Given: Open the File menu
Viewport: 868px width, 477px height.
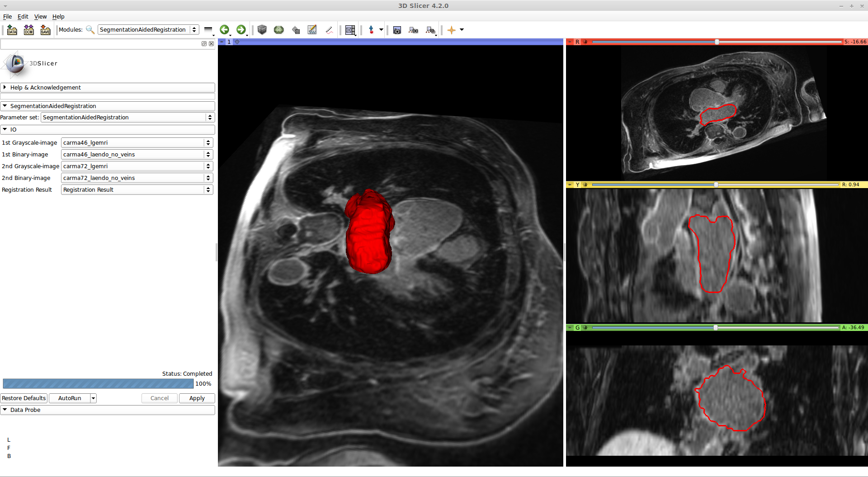Looking at the screenshot, I should click(7, 17).
